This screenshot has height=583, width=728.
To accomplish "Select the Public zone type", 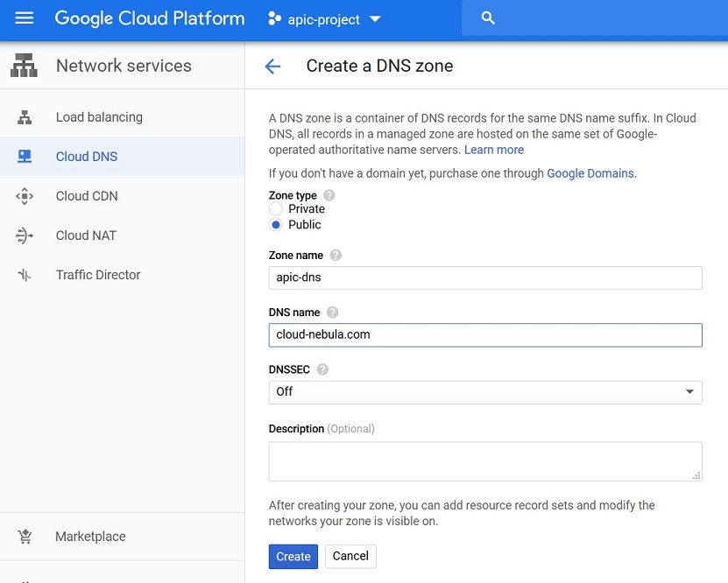I will click(276, 225).
